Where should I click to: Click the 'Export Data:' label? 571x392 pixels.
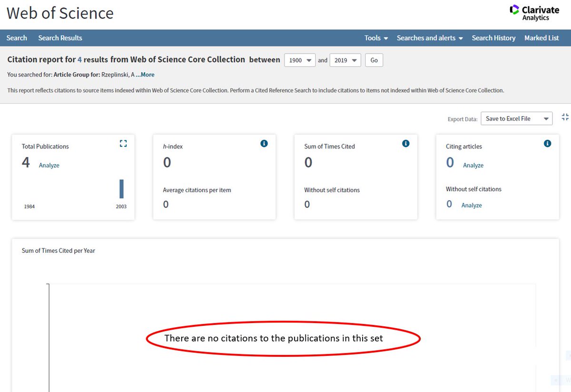(x=463, y=119)
